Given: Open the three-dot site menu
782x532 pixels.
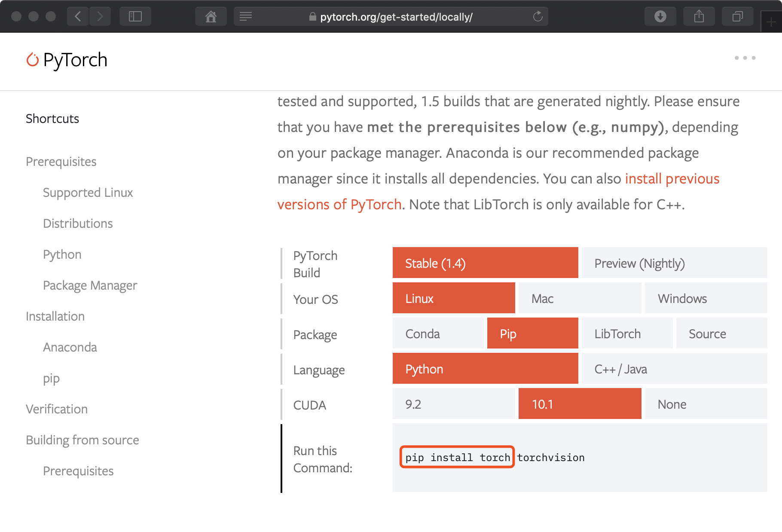Looking at the screenshot, I should (745, 58).
